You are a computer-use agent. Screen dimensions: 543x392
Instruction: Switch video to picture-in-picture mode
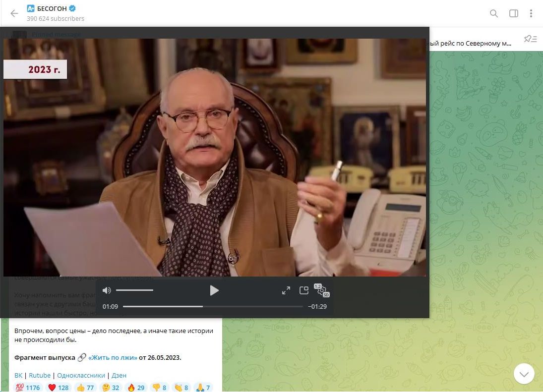coord(303,290)
